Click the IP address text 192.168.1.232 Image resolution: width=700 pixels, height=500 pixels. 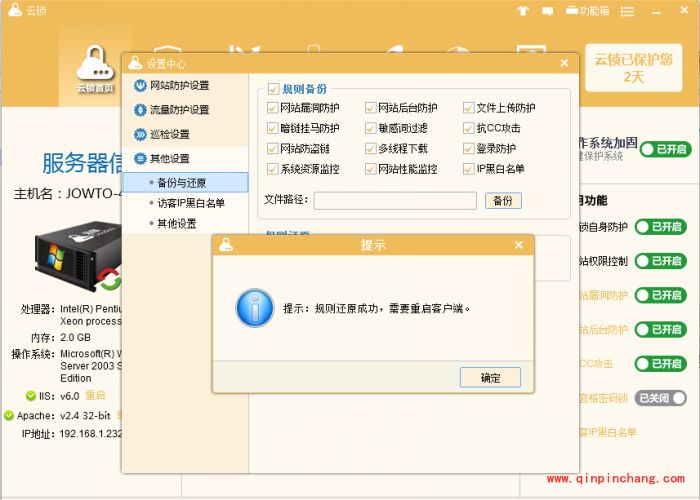click(91, 433)
